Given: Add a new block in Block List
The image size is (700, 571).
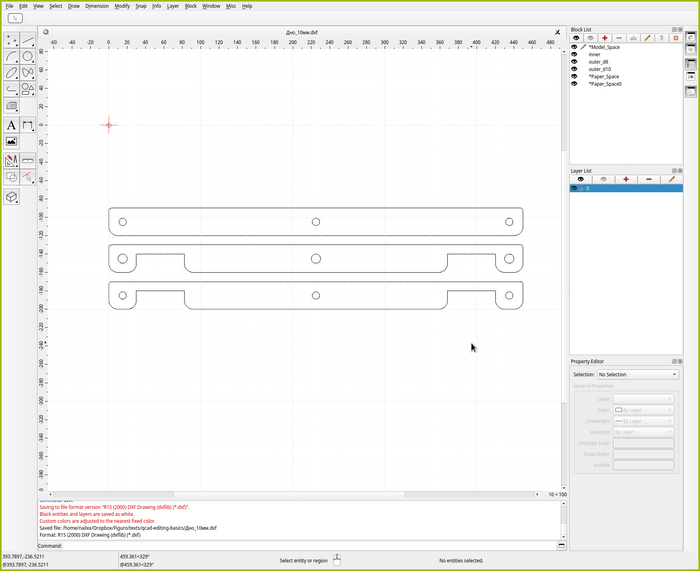Looking at the screenshot, I should point(604,38).
